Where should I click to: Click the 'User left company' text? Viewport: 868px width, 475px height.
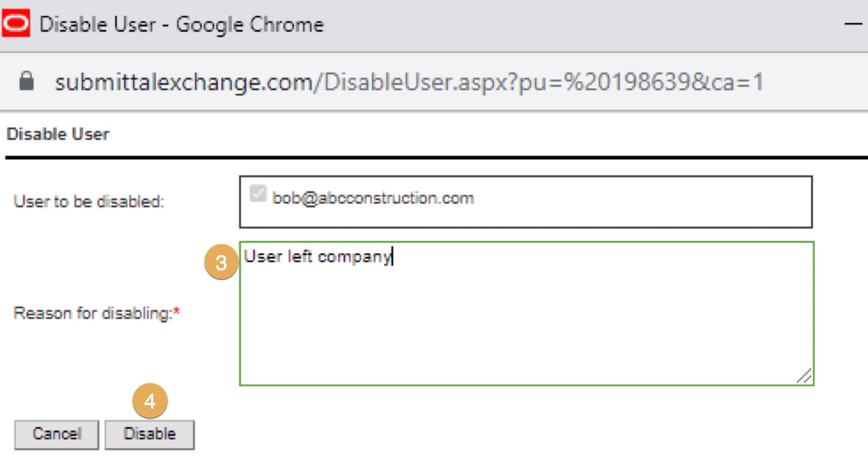pyautogui.click(x=317, y=256)
